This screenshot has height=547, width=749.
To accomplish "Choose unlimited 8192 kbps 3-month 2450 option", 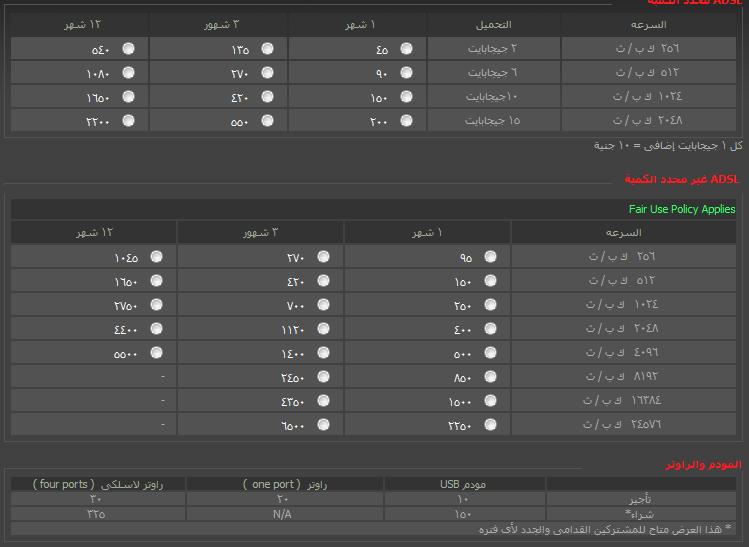I will tap(323, 376).
